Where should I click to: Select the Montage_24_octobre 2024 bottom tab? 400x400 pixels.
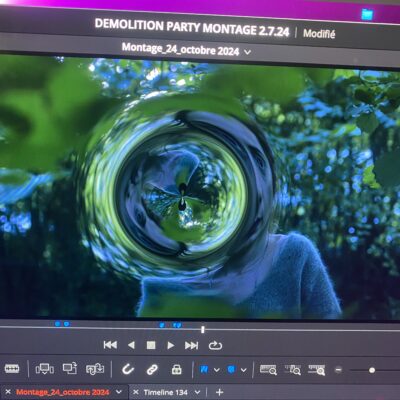point(63,392)
